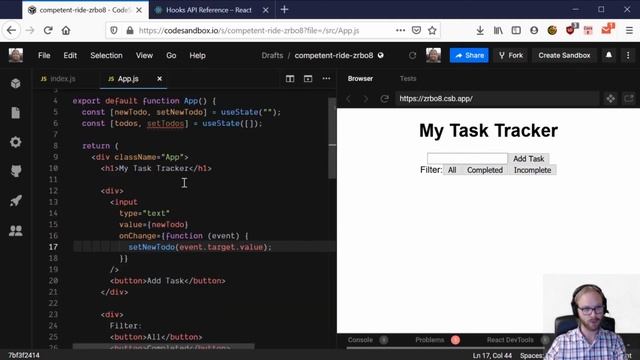Open CodeSandbox project info cube icon
The width and height of the screenshot is (640, 360).
pyautogui.click(x=16, y=83)
